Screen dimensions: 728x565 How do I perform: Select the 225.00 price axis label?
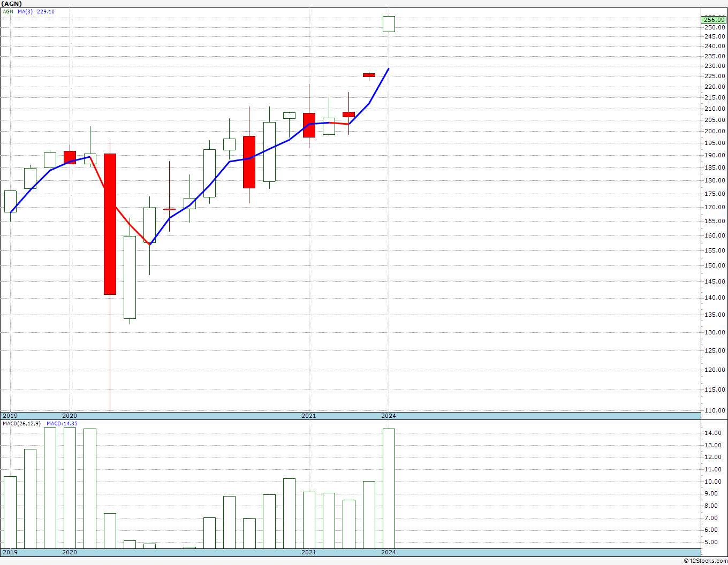tap(715, 76)
